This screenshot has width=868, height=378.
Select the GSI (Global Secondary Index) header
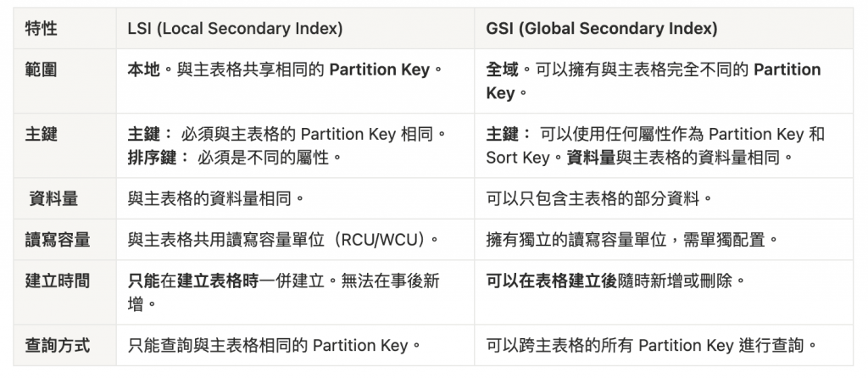663,28
